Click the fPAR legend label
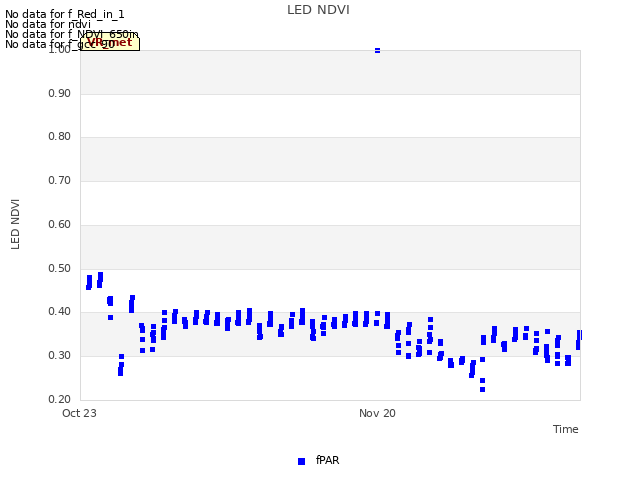Image resolution: width=640 pixels, height=480 pixels. (327, 460)
